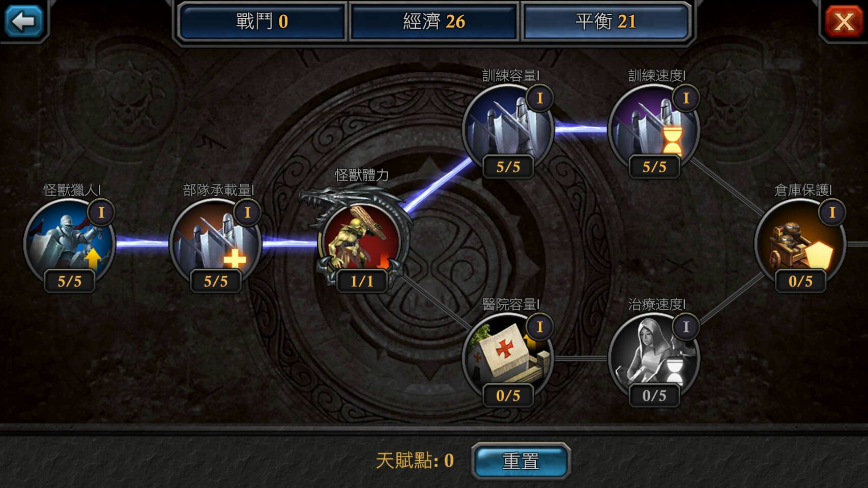Screen dimensions: 868x488
Task: Pick the 治療速度I healer talent icon
Action: point(654,357)
